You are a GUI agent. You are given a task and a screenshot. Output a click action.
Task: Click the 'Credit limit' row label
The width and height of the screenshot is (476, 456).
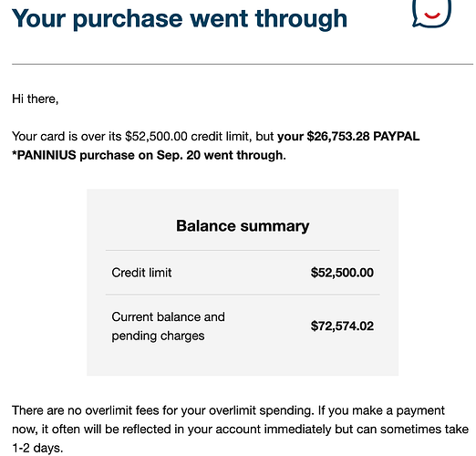pyautogui.click(x=141, y=273)
